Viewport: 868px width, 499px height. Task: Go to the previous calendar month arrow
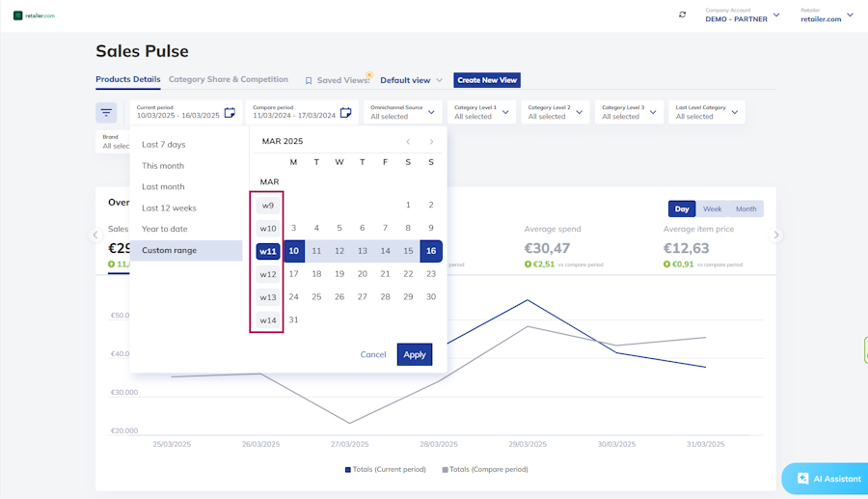pyautogui.click(x=408, y=142)
